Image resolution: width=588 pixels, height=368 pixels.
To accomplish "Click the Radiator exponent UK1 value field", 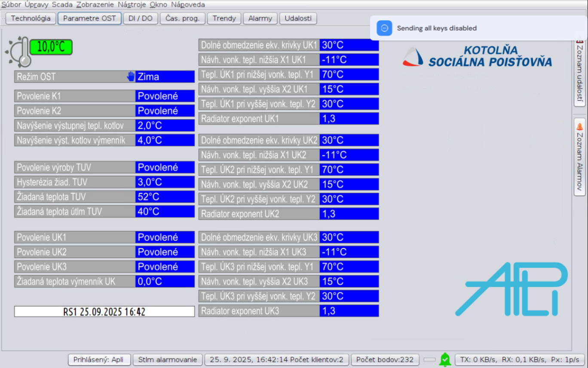I will [349, 119].
